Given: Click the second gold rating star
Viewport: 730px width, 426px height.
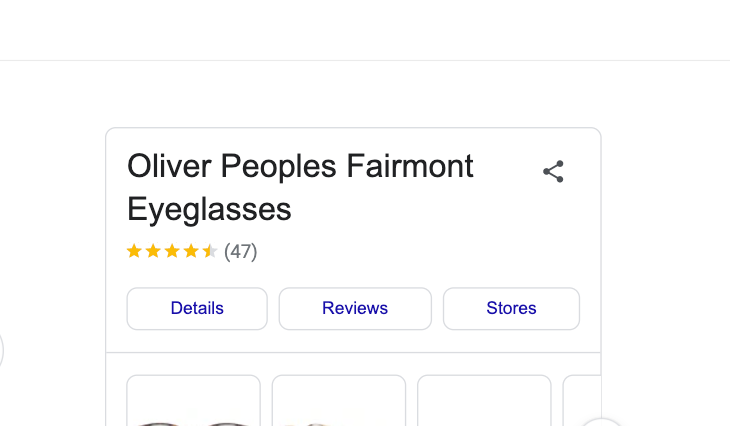Looking at the screenshot, I should pyautogui.click(x=153, y=251).
